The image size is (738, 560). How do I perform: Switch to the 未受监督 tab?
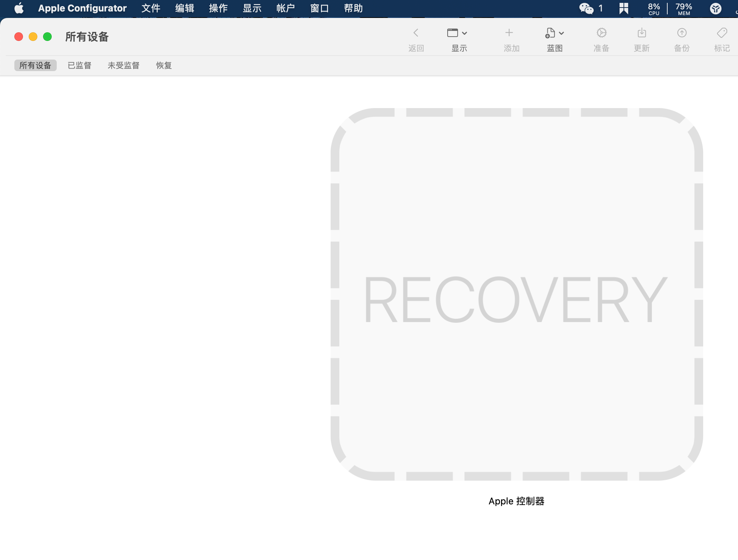click(x=123, y=65)
